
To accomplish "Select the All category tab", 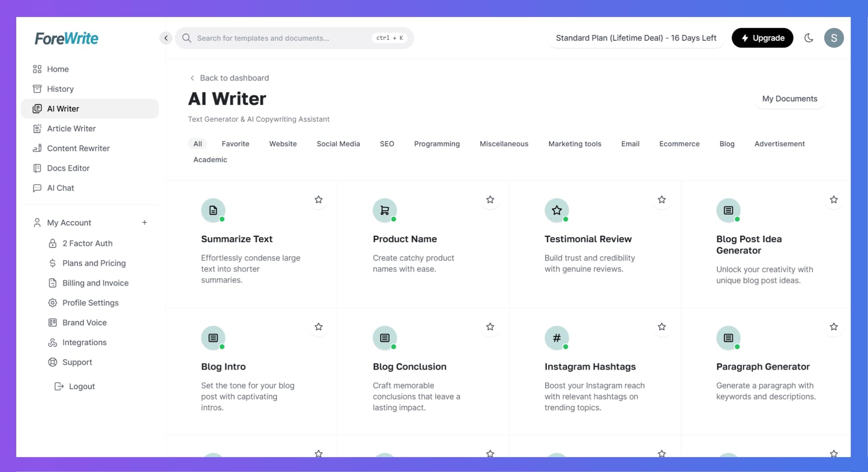I will tap(198, 144).
